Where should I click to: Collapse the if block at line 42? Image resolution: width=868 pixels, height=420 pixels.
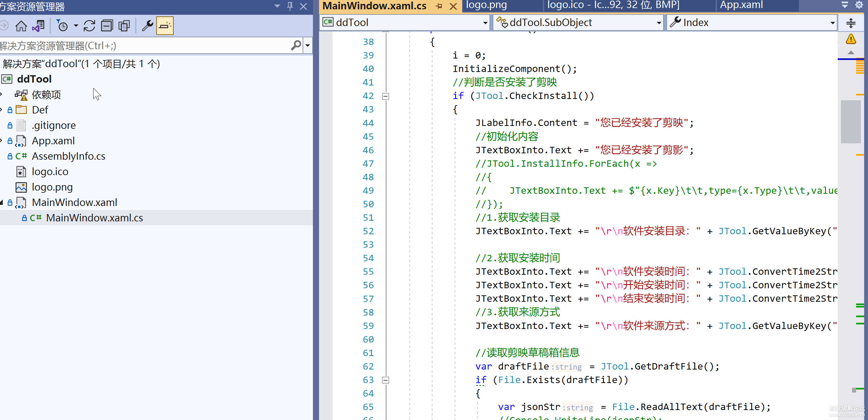click(x=386, y=96)
